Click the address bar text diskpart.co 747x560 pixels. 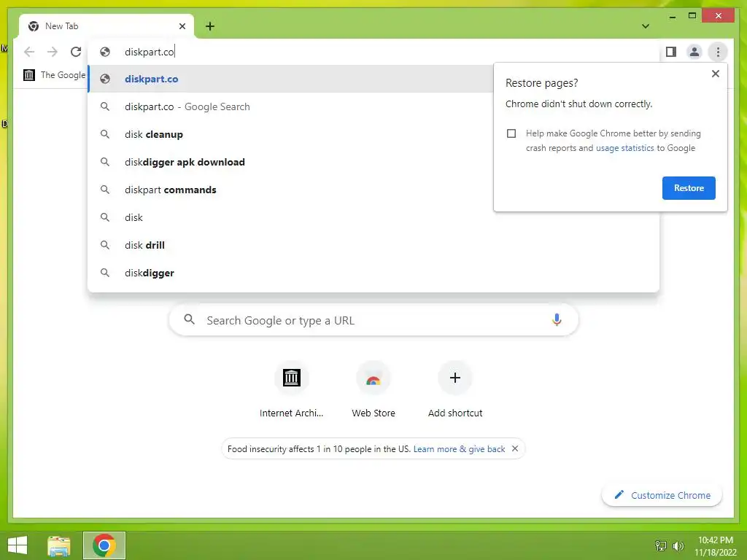(x=149, y=52)
